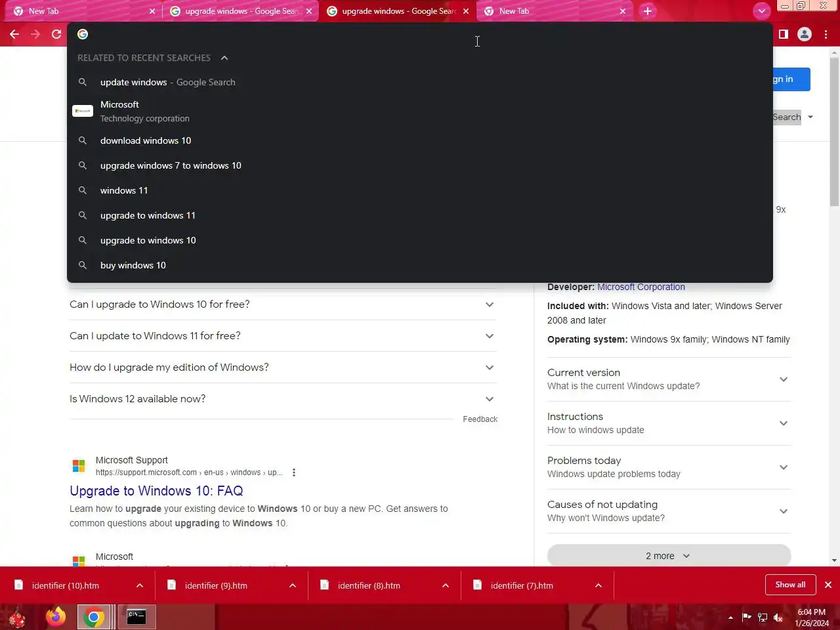Select 'buy windows 10' suggestion
Viewport: 840px width, 630px height.
420,265
